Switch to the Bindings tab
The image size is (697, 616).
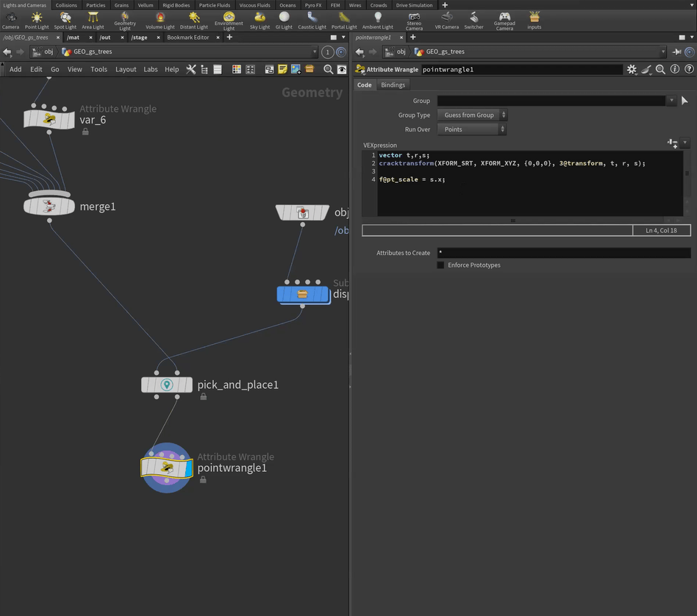tap(393, 85)
